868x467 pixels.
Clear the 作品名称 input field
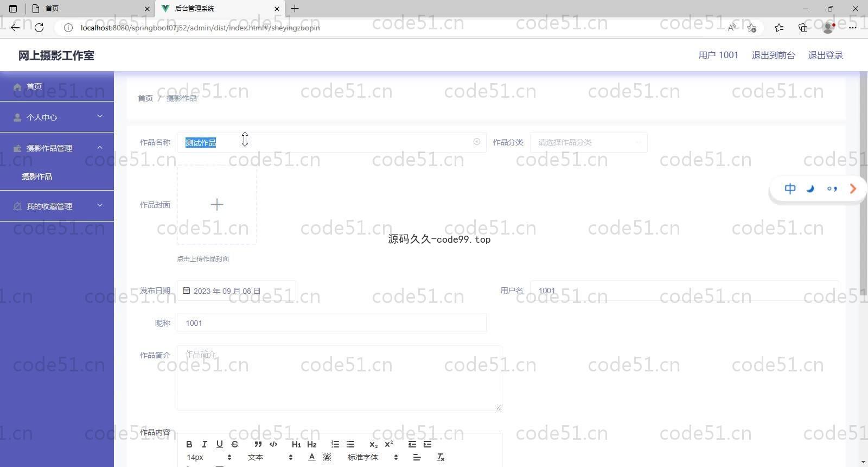click(x=477, y=142)
